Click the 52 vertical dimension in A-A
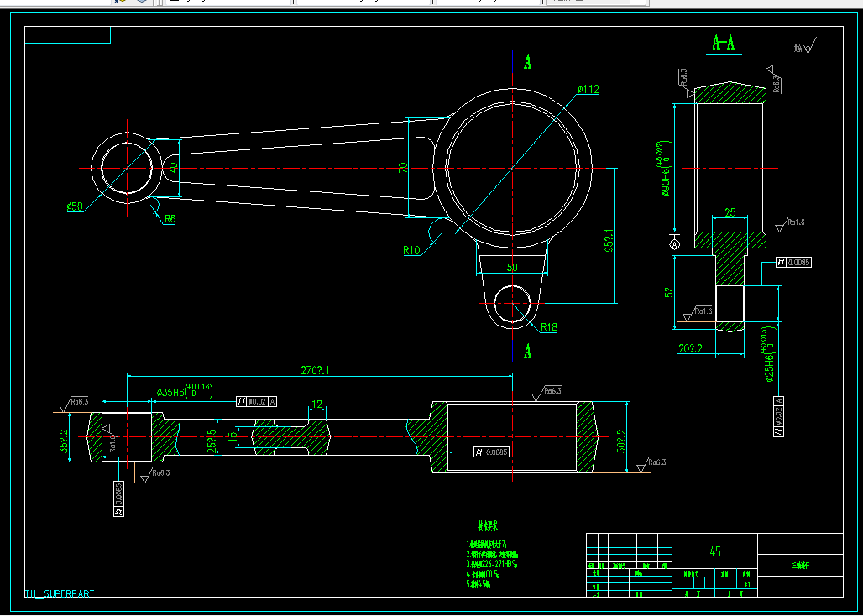 [x=669, y=292]
